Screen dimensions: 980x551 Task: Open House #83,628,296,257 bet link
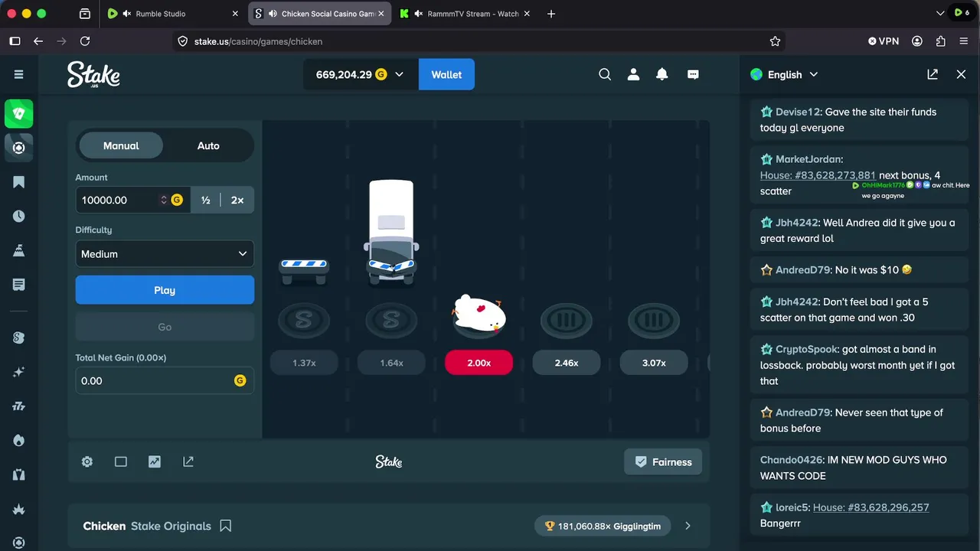pos(871,507)
